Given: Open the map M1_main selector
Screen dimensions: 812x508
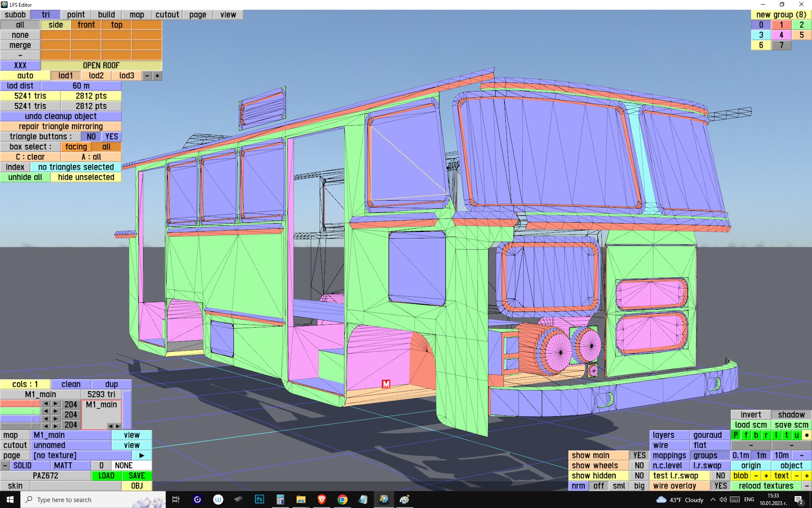Looking at the screenshot, I should coord(71,435).
